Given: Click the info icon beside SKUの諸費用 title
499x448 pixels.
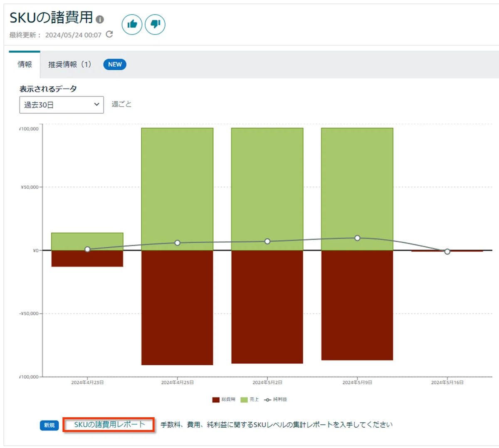Looking at the screenshot, I should [x=100, y=19].
